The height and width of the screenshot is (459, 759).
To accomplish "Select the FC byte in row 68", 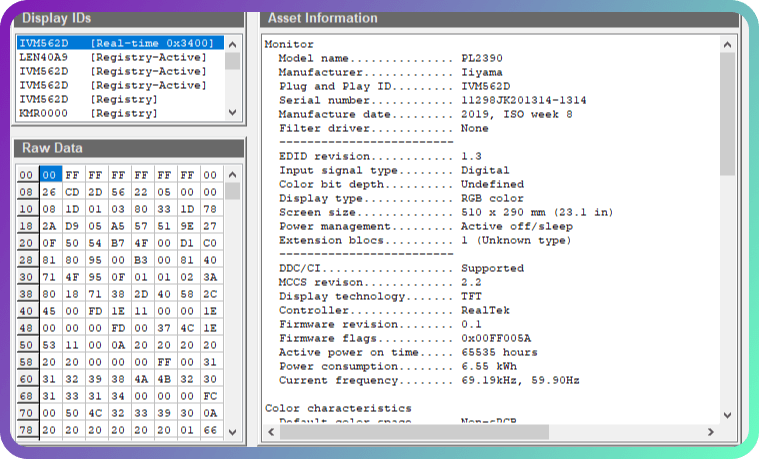I will pyautogui.click(x=209, y=396).
